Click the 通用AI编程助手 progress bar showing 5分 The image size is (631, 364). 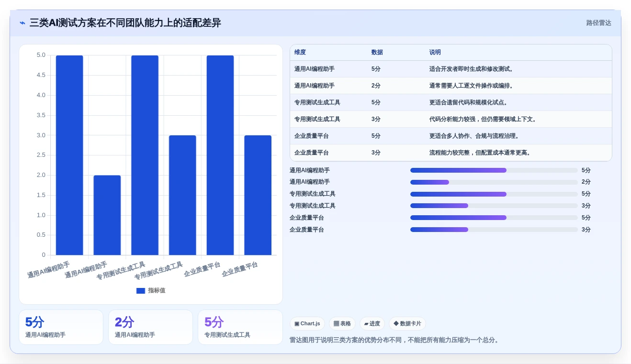pyautogui.click(x=494, y=170)
